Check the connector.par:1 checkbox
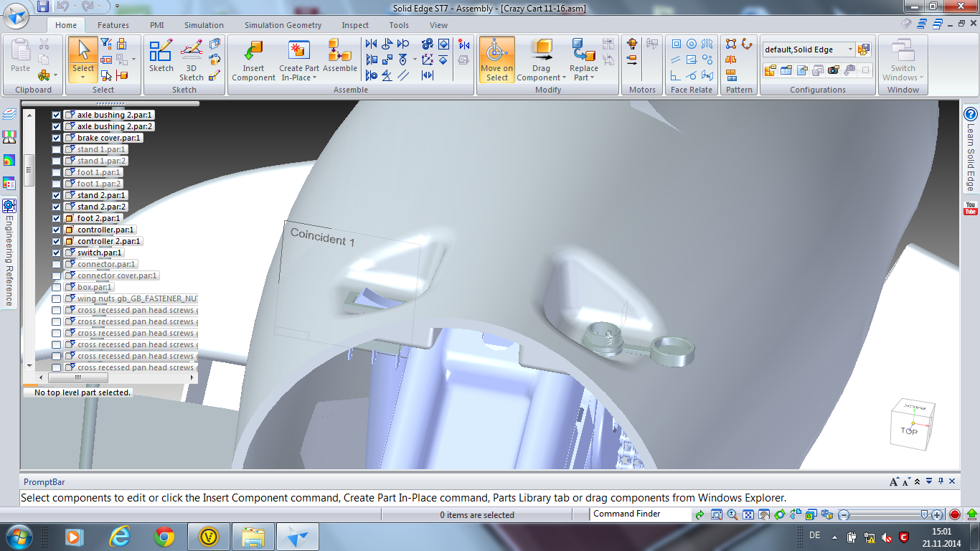The height and width of the screenshot is (551, 980). coord(57,264)
